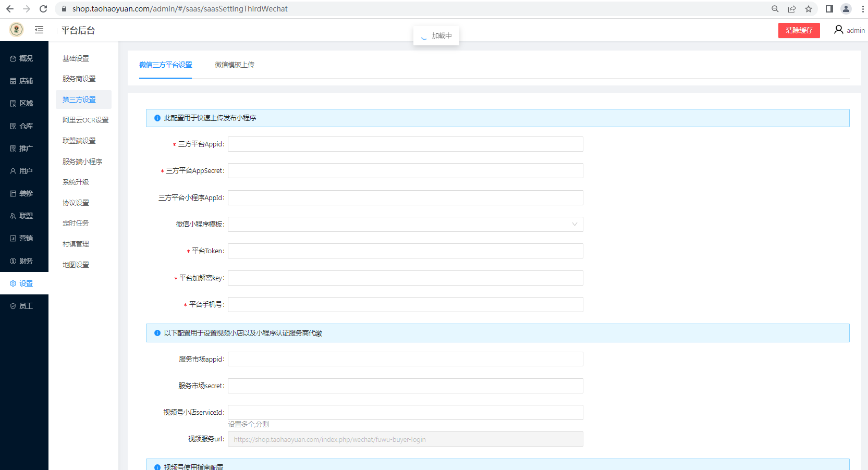Viewport: 868px width, 470px height.
Task: Open the 仓库 sidebar item
Action: (x=24, y=126)
